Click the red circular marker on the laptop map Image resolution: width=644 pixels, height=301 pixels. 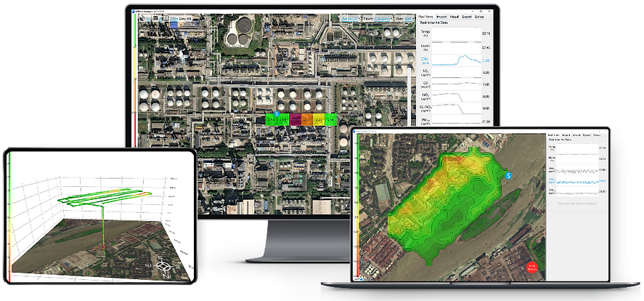coord(535,268)
